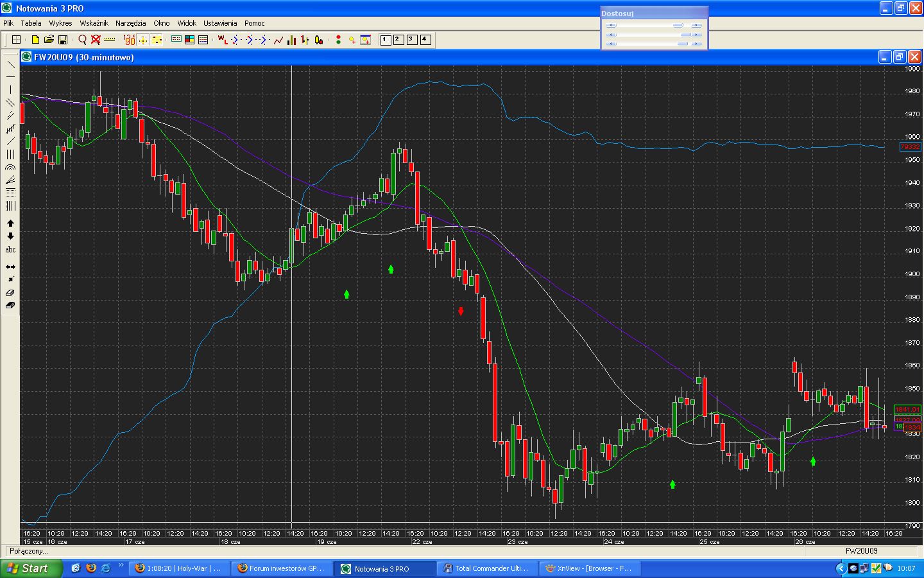Click the magnifier zoom toolbar icon

[x=83, y=40]
